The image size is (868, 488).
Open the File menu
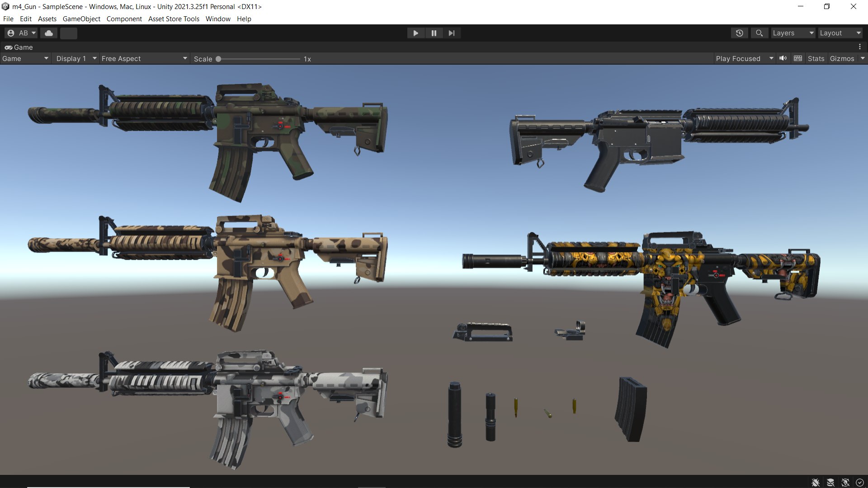click(x=8, y=19)
